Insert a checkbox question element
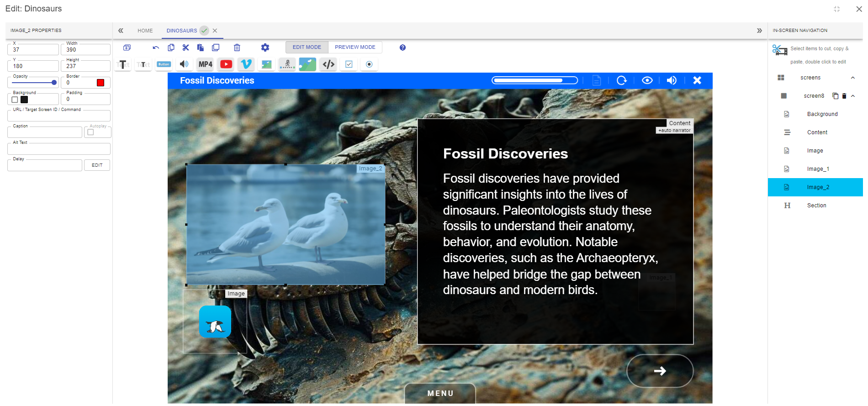The image size is (868, 406). 349,64
